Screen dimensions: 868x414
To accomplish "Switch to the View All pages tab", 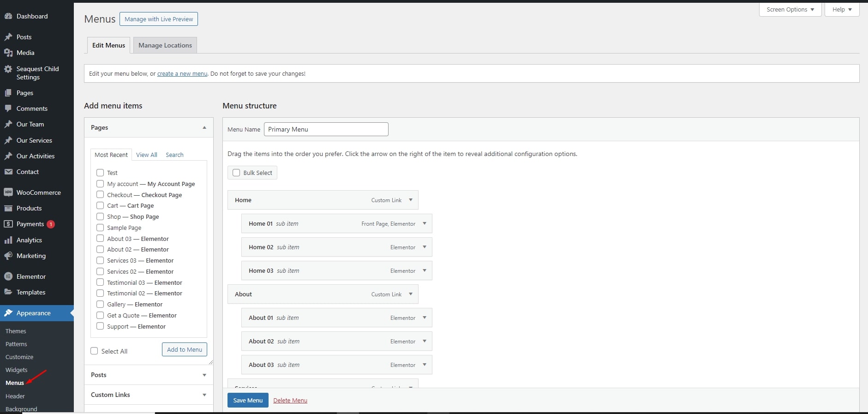I will pos(147,155).
